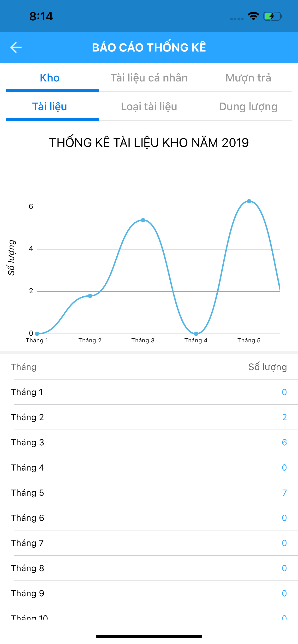Tap the Tháng column header
The image size is (298, 644).
coord(24,367)
